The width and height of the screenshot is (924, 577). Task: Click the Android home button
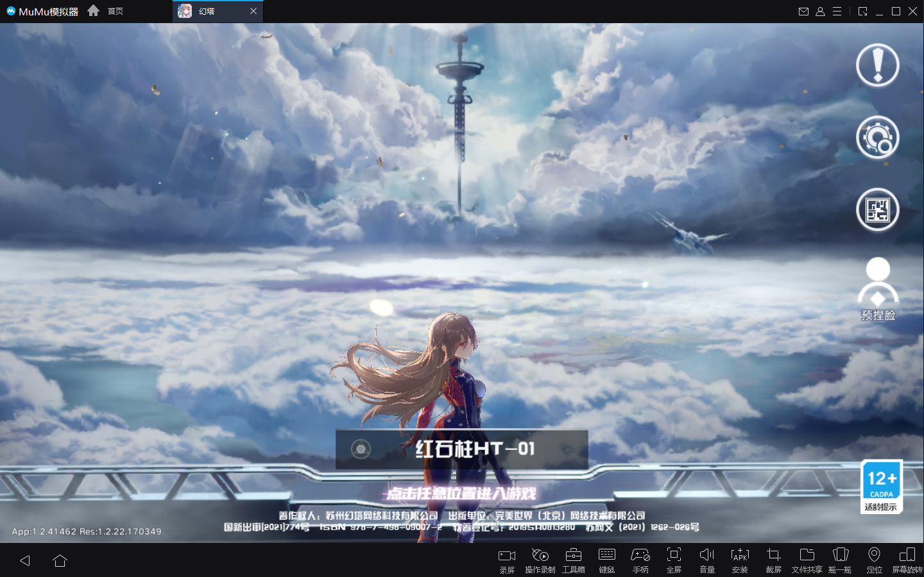coord(60,561)
